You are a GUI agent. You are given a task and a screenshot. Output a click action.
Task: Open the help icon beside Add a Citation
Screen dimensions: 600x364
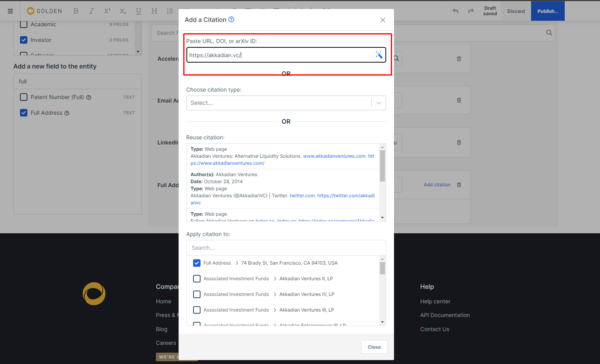coord(231,20)
